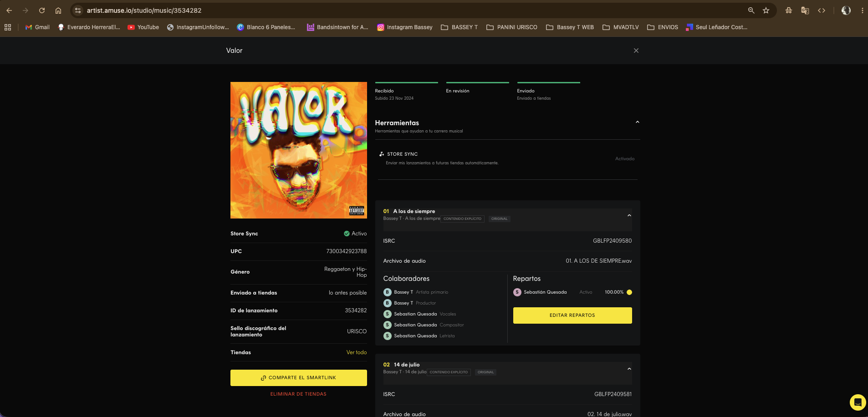Click CONTENIDO EXPLÍCITO tag on track 01
The width and height of the screenshot is (868, 417).
pos(462,219)
